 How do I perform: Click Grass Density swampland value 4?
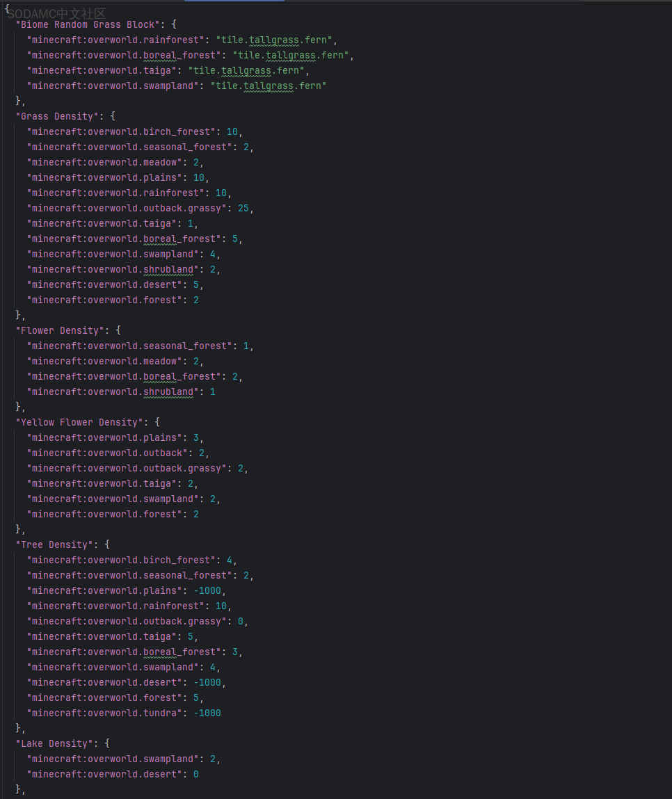tap(213, 254)
